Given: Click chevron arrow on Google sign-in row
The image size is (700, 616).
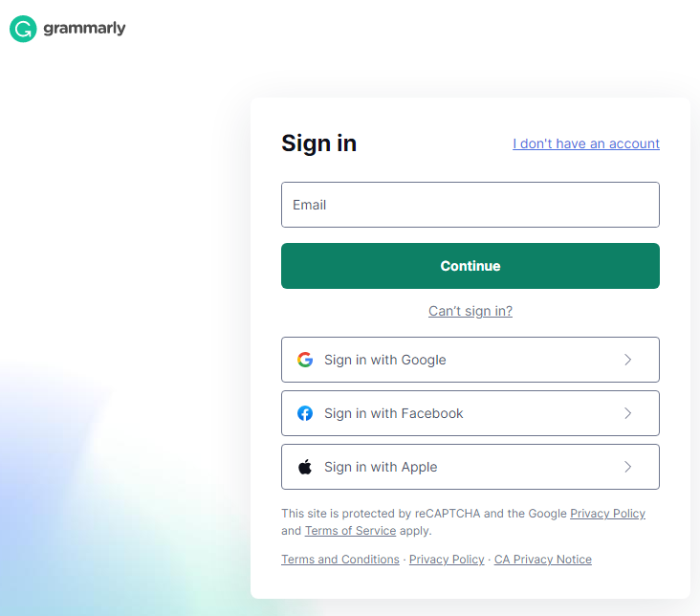Looking at the screenshot, I should (627, 360).
